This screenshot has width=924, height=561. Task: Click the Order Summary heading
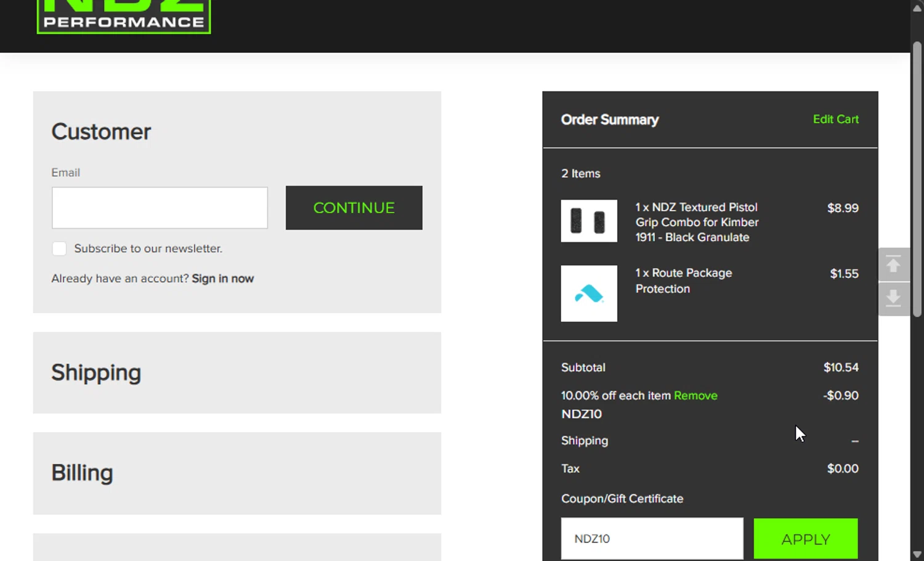click(610, 120)
